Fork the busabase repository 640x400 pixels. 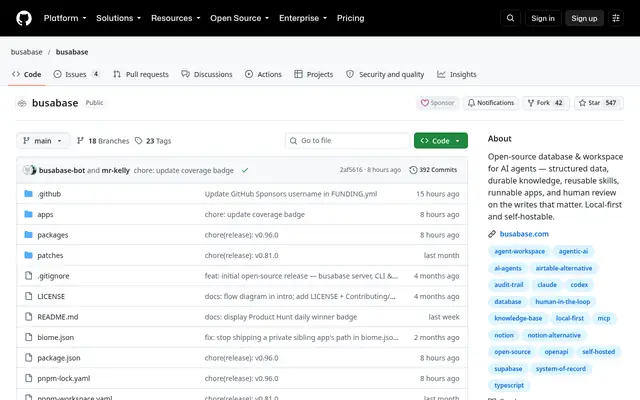coord(545,103)
